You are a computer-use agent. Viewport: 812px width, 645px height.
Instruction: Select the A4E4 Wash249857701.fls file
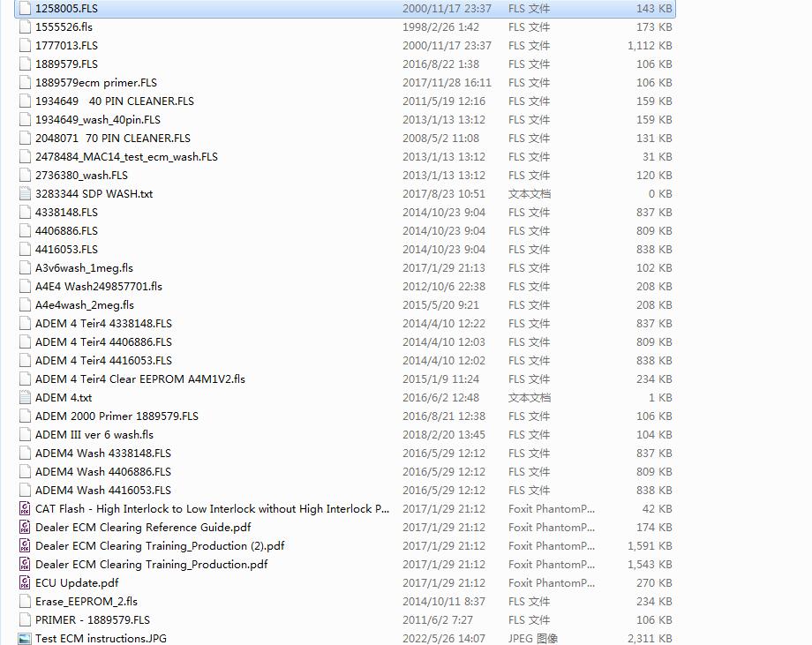pyautogui.click(x=98, y=286)
